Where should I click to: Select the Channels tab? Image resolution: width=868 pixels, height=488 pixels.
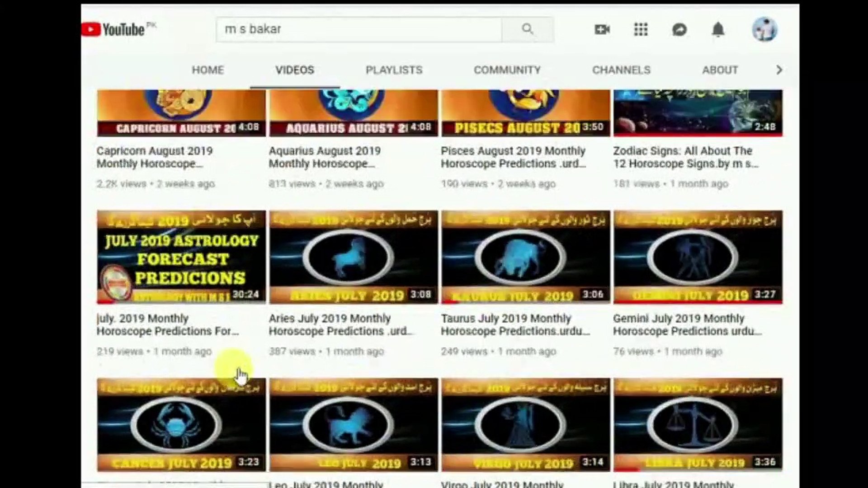coord(621,70)
